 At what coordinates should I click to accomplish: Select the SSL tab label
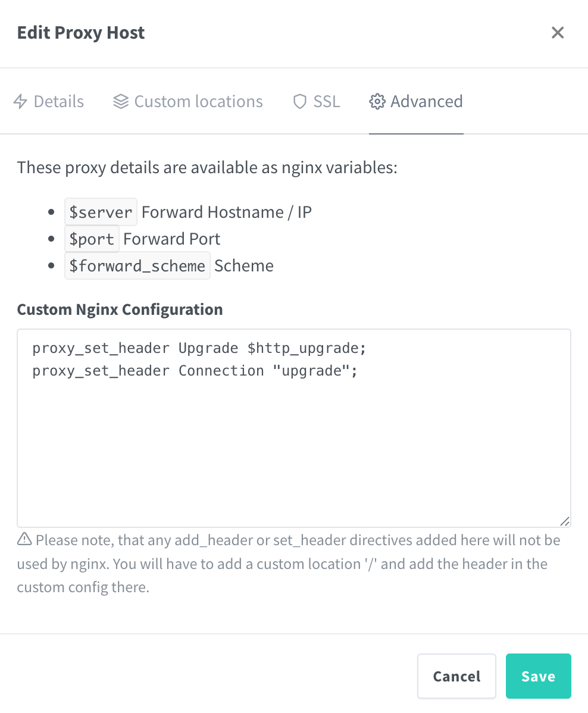point(327,102)
